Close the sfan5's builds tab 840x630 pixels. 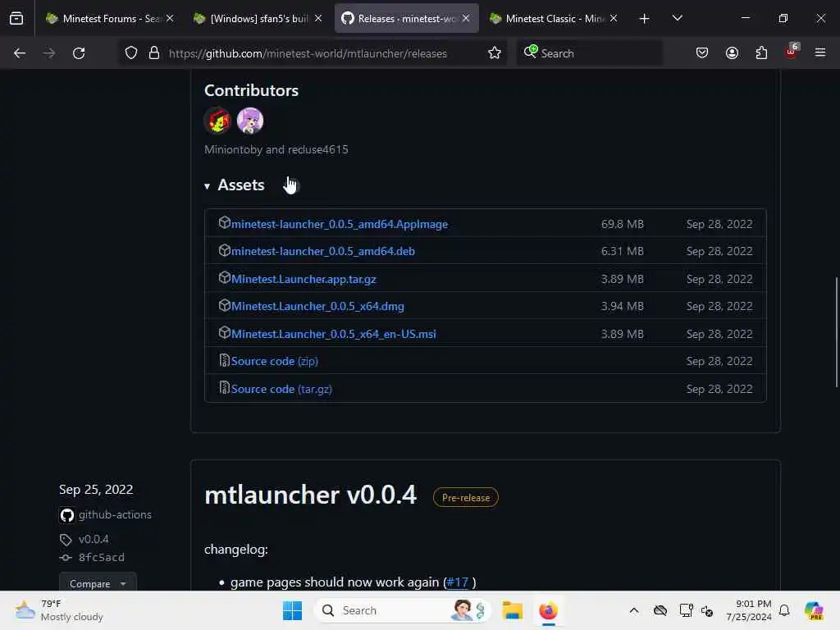coord(318,18)
